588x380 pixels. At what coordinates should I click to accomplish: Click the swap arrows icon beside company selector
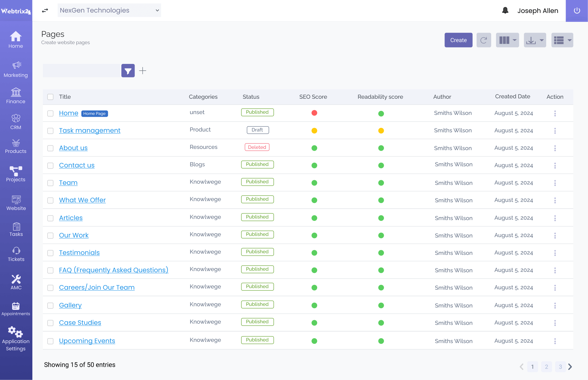click(x=45, y=11)
